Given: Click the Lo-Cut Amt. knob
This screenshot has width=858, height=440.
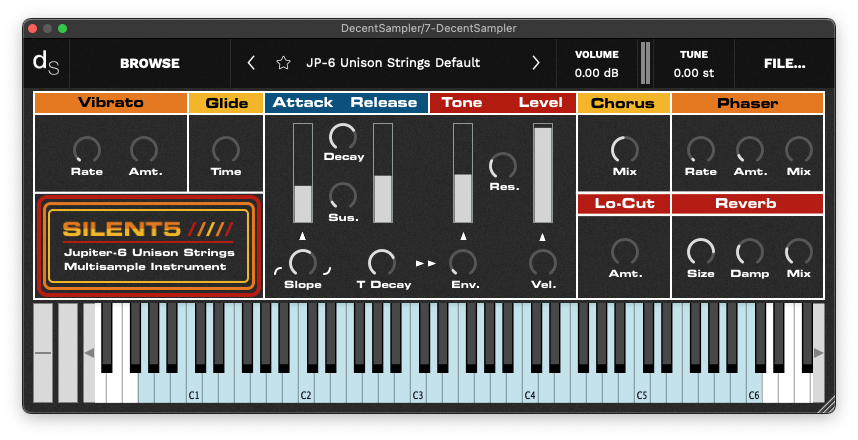Looking at the screenshot, I should (624, 252).
